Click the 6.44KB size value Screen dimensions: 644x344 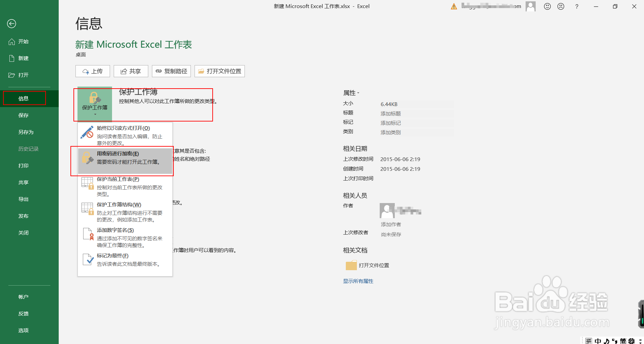pos(389,104)
